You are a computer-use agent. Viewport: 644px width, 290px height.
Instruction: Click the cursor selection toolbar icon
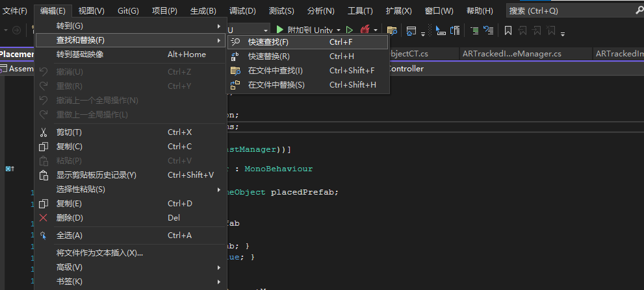441,30
